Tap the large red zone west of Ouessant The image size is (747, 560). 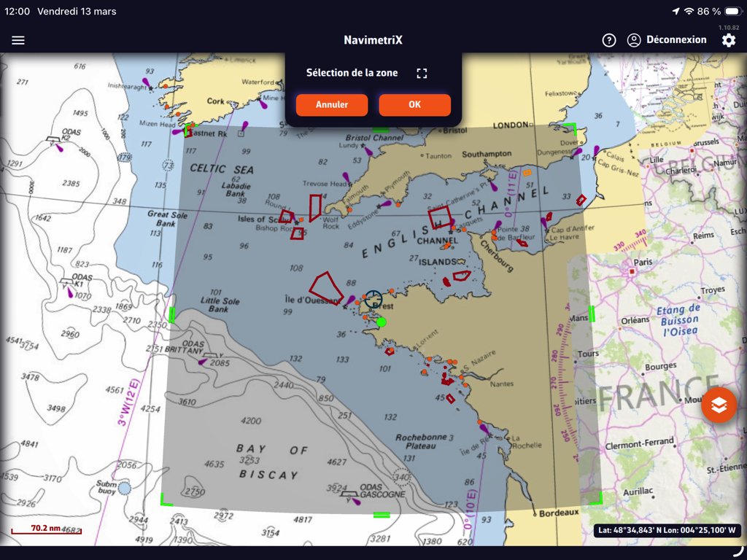tap(325, 287)
